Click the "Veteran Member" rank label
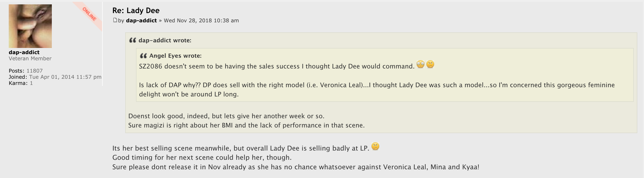644x178 pixels. (x=30, y=58)
